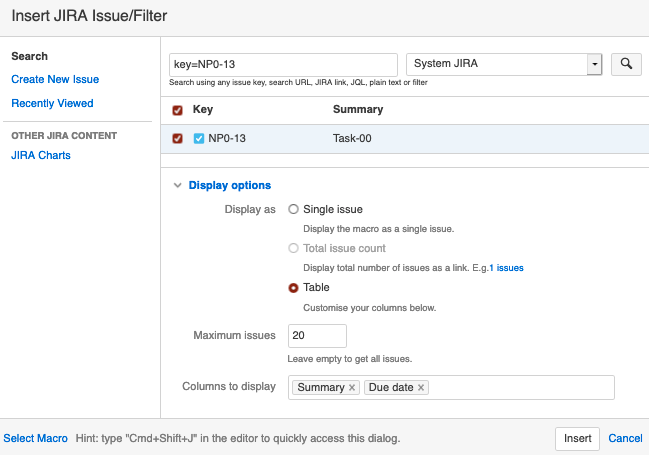The height and width of the screenshot is (455, 649).
Task: Focus the JQL search text box
Action: [x=284, y=64]
